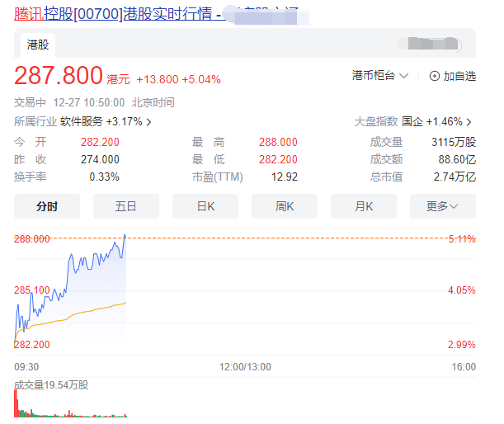Viewport: 504px width, 424px height.
Task: Click the 加自选 label text
Action: click(459, 76)
